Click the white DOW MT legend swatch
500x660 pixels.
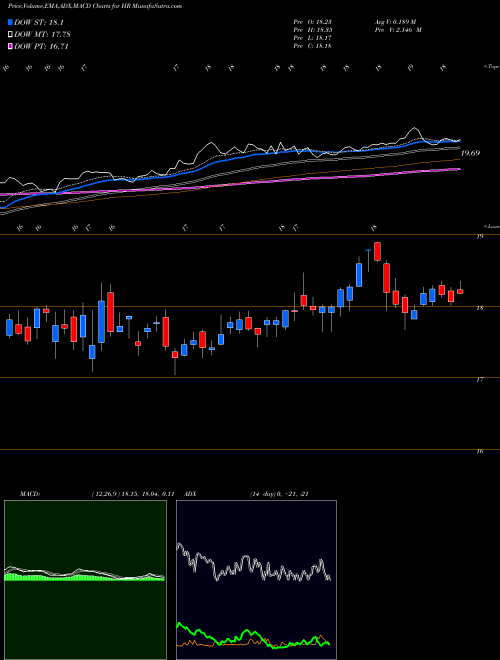pos(11,35)
